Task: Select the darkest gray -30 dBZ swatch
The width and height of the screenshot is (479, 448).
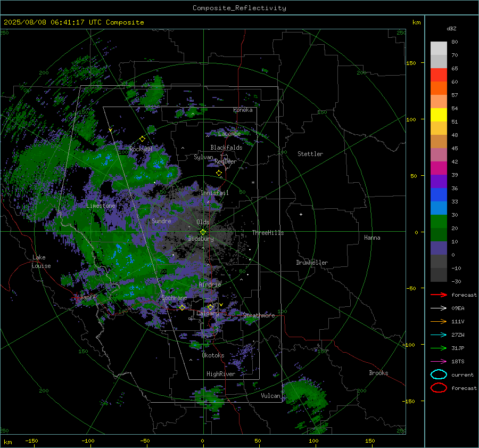Action: pyautogui.click(x=439, y=275)
